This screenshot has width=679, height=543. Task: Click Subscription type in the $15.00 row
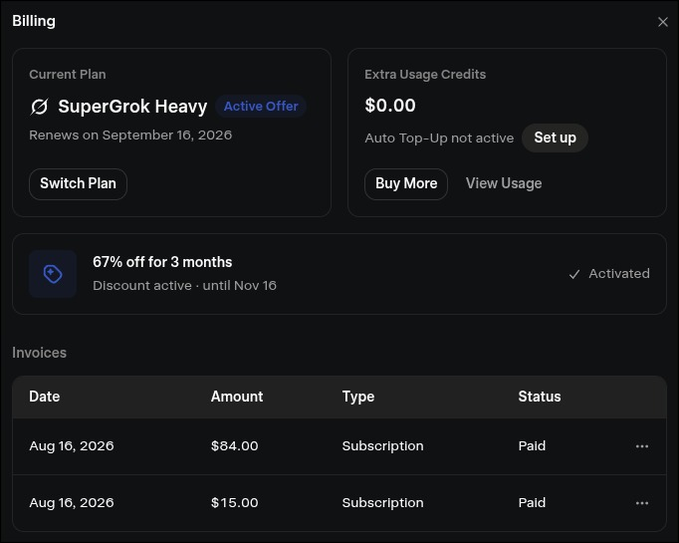[x=383, y=503]
